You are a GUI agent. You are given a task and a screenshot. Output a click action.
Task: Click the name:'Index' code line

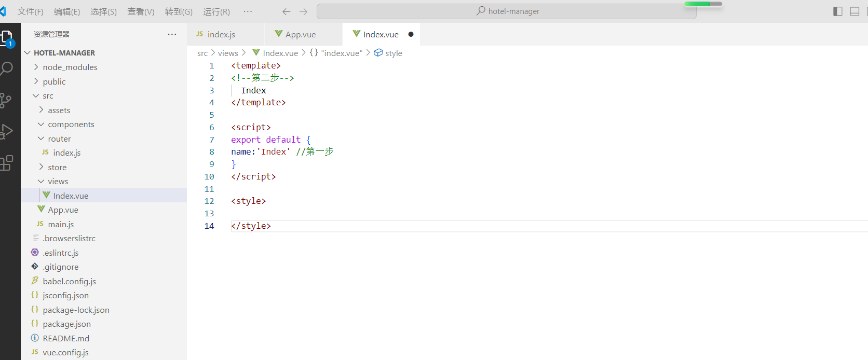[x=282, y=151]
